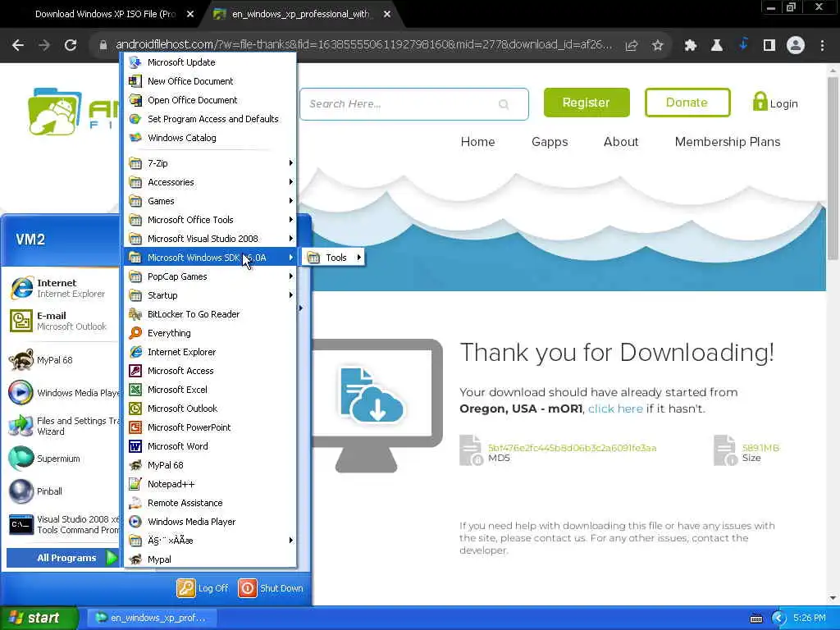
Task: Expand the Startup program folder
Action: tap(210, 295)
